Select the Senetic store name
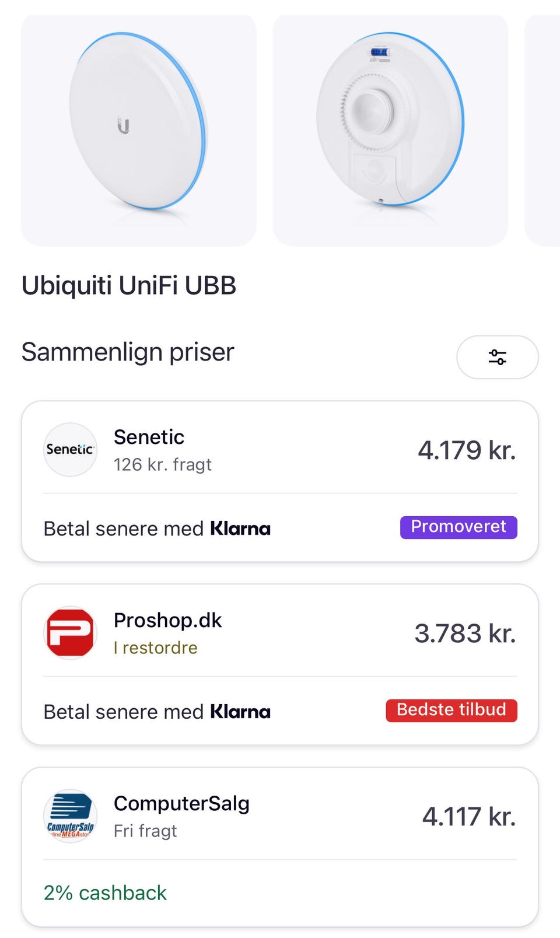 click(x=149, y=437)
